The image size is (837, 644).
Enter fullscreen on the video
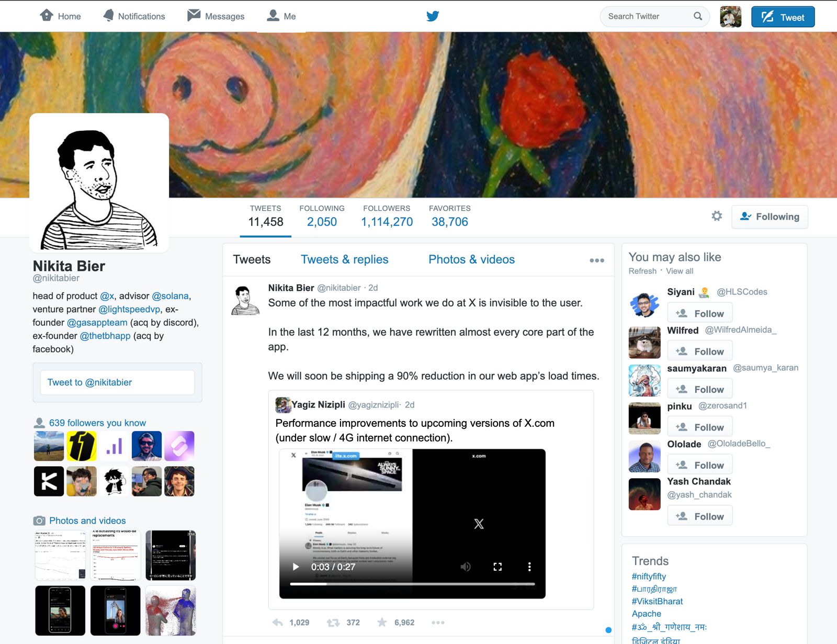(497, 567)
